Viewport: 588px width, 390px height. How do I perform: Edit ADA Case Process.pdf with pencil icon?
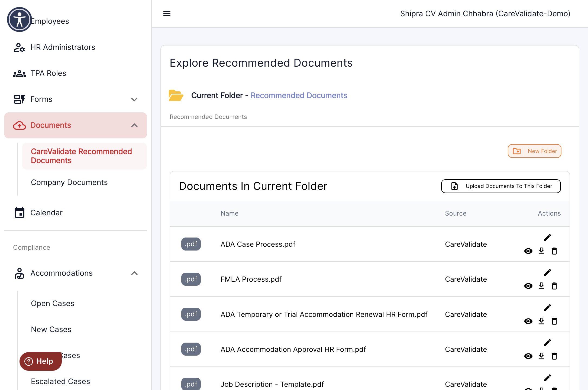[x=548, y=238]
